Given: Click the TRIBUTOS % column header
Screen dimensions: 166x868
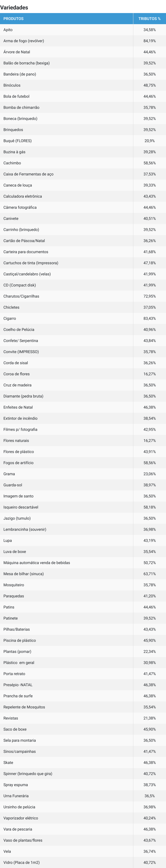Looking at the screenshot, I should pos(149,19).
